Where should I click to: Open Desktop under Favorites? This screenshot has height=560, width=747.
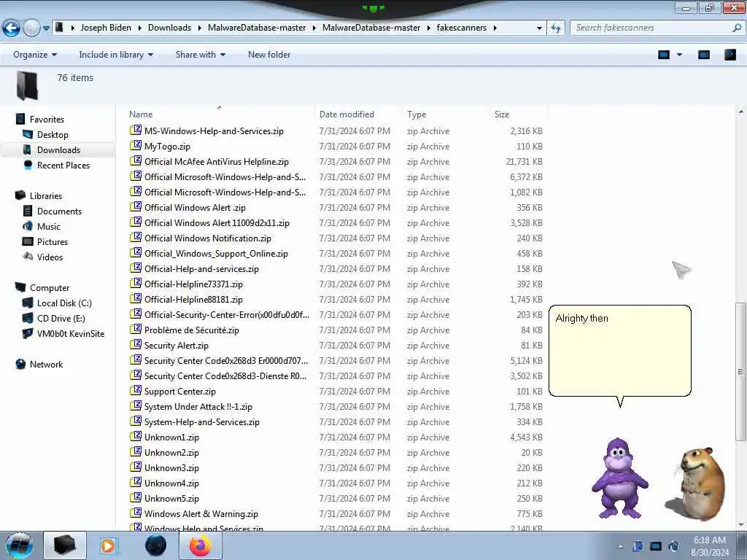(x=53, y=135)
